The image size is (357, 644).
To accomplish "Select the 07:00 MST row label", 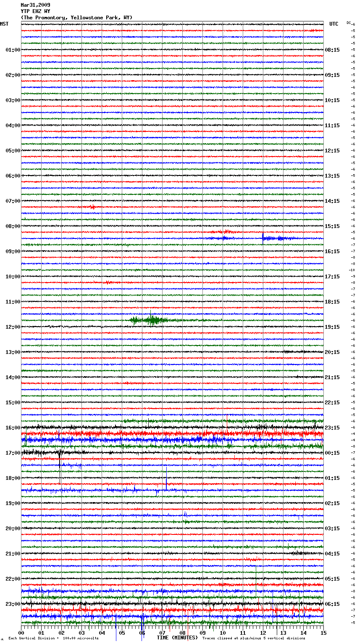I will [13, 201].
